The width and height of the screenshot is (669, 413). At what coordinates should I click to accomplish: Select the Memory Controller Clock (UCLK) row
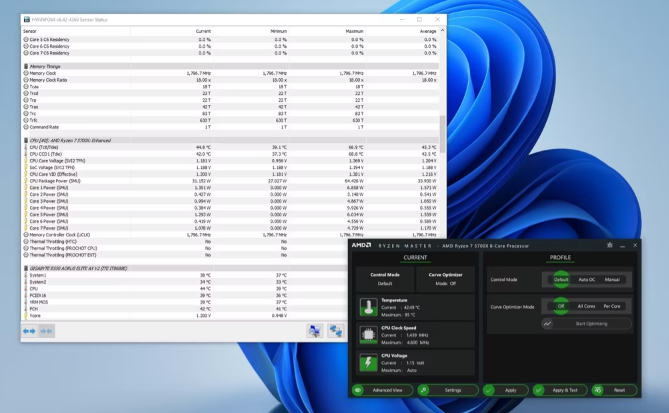point(230,235)
